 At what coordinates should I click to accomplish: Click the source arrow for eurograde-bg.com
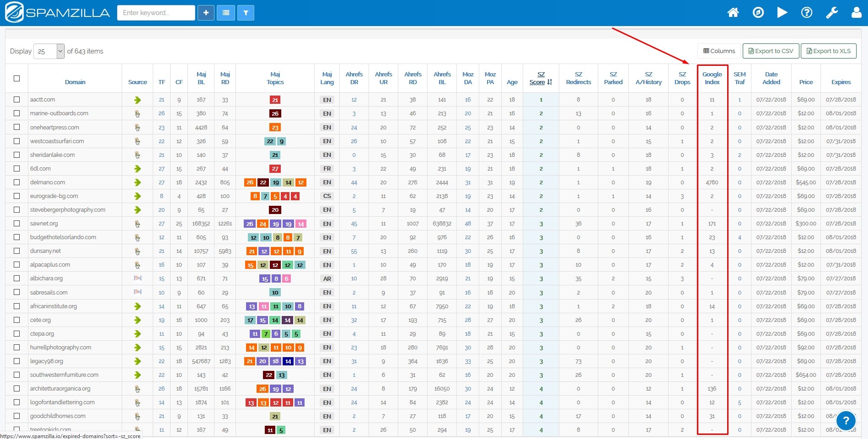pos(138,196)
